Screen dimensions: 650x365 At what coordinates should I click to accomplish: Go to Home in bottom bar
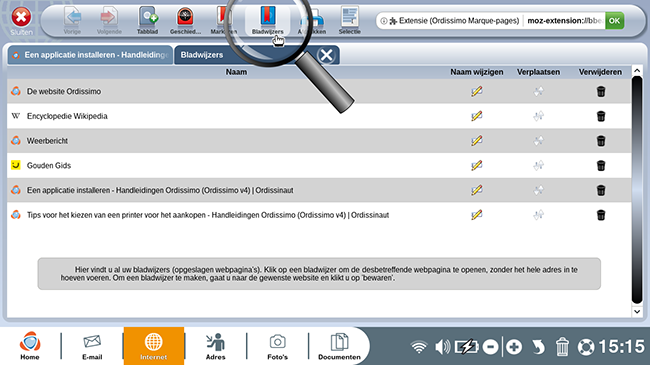(30, 346)
